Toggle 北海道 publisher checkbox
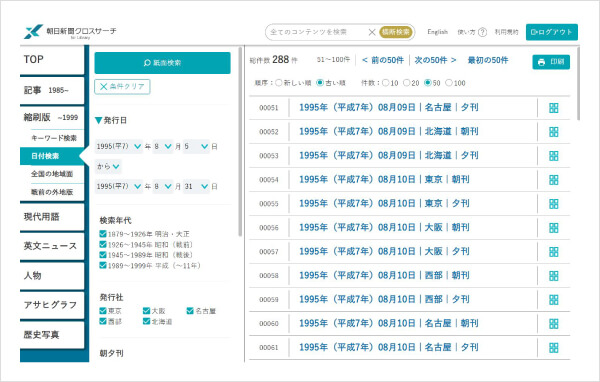Screen dimensions: 600x382 [x=146, y=321]
